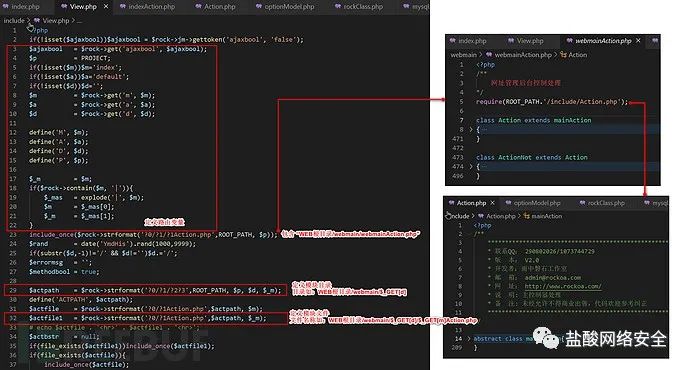The image size is (690, 370).
Task: Click "define('M', $m);" on line 12
Action: [x=59, y=132]
